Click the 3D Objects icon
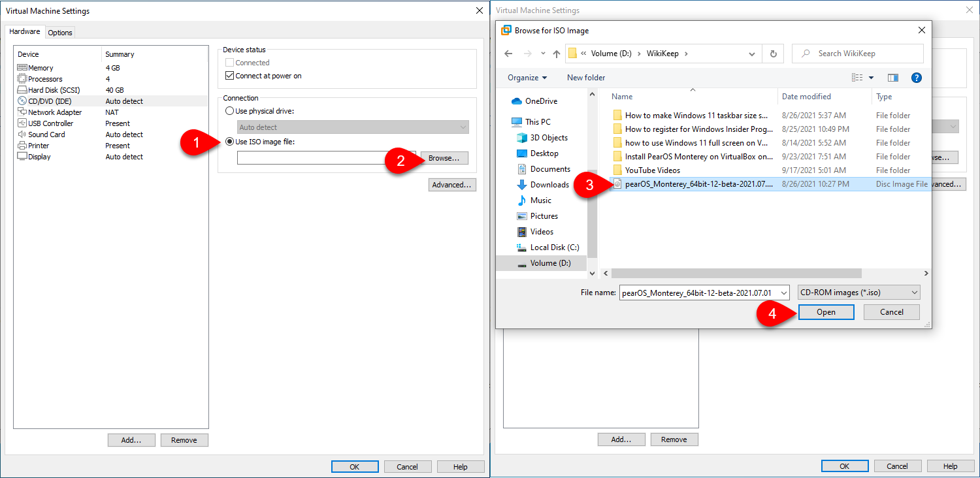The width and height of the screenshot is (980, 478). (x=522, y=138)
